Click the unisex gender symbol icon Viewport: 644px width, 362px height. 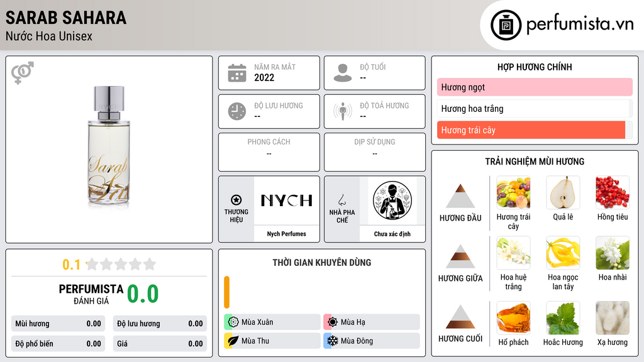click(22, 73)
